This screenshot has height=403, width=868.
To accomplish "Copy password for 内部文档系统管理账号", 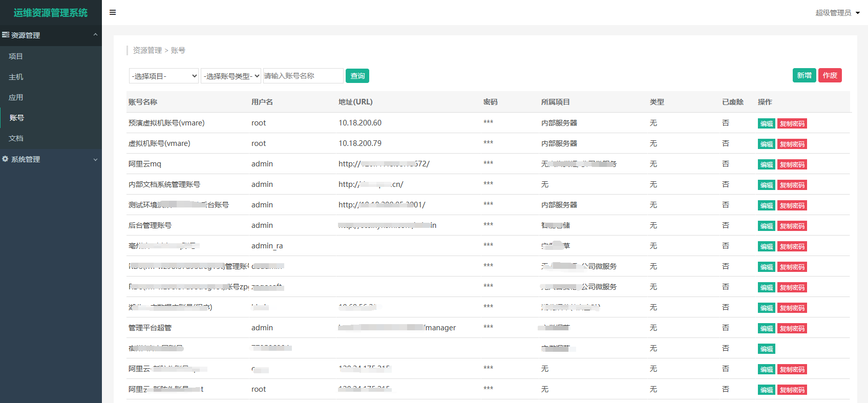I will click(792, 185).
